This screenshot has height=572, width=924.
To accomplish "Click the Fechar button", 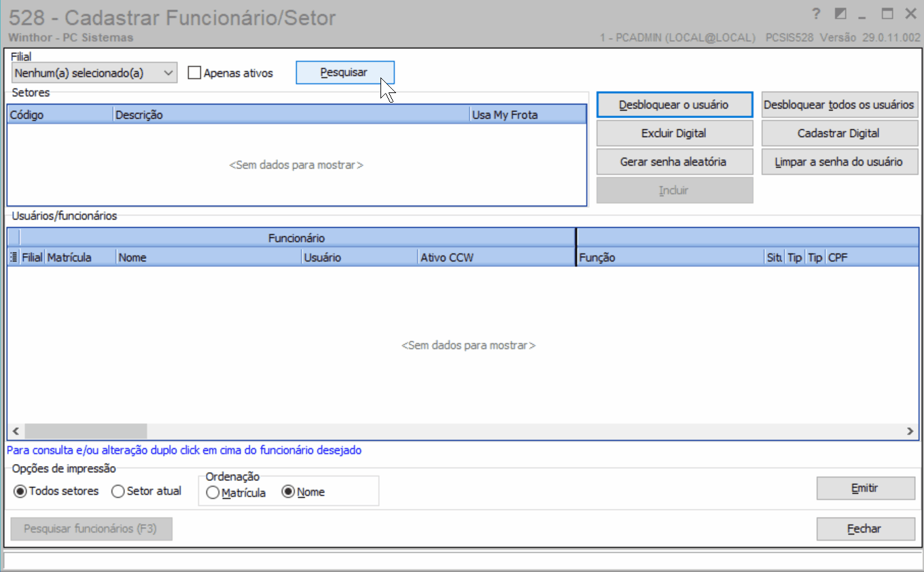I will 866,529.
